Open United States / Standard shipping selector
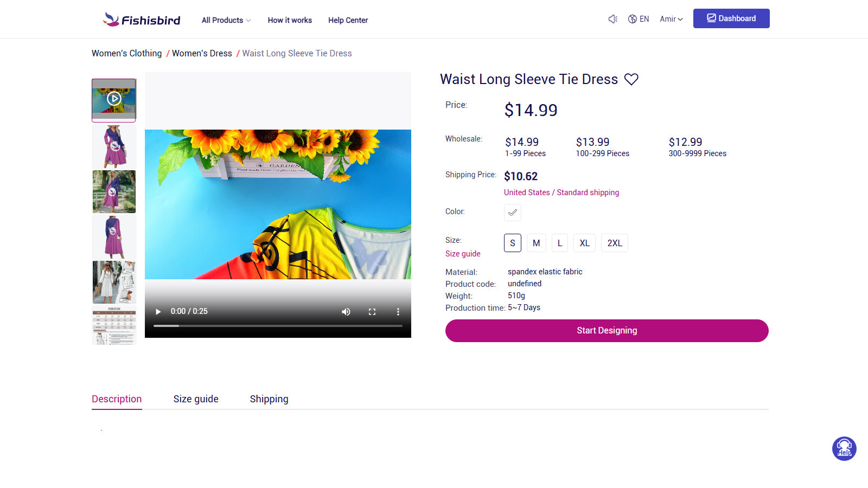 561,192
